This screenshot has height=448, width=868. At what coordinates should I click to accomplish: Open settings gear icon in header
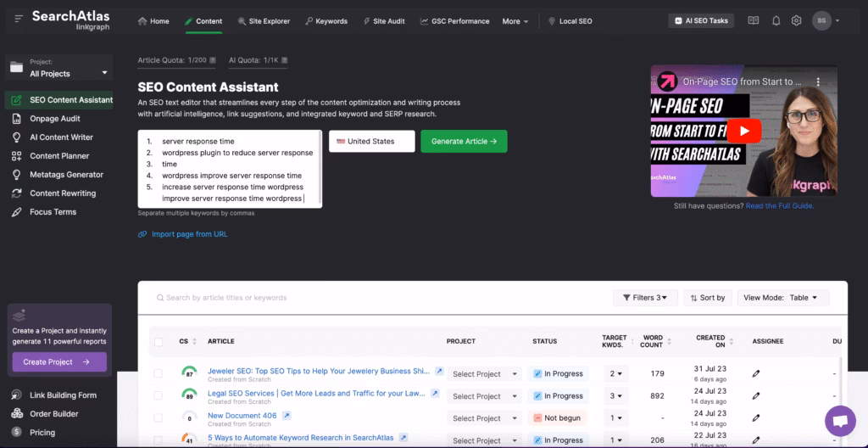796,20
